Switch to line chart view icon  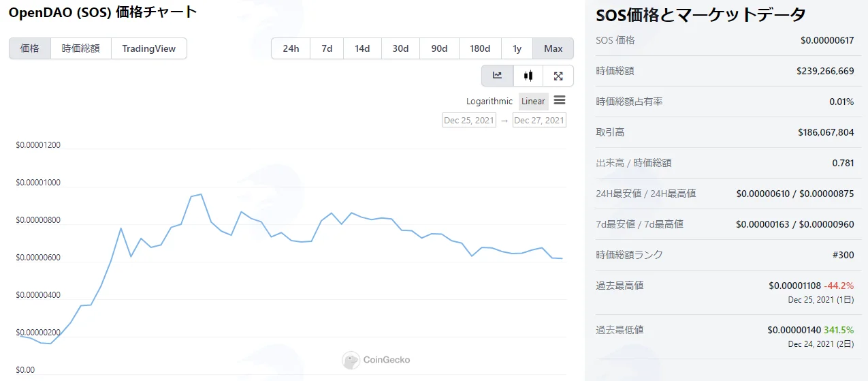[x=498, y=76]
